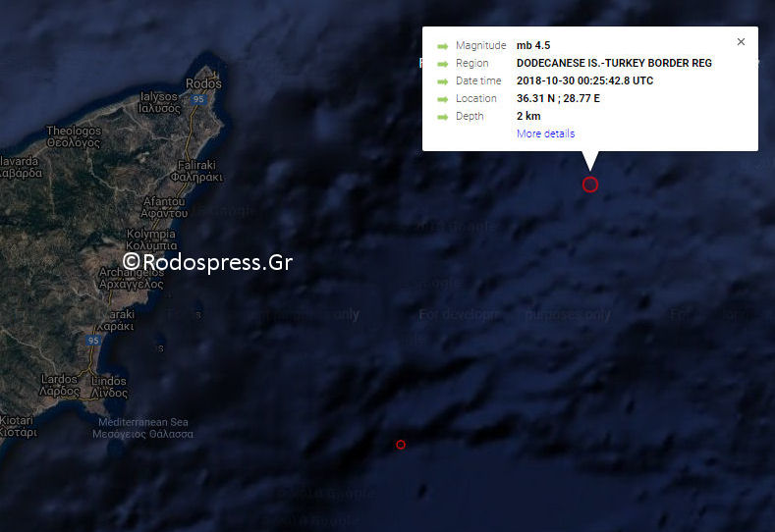
Task: Click the Lardos map label
Action: [59, 386]
